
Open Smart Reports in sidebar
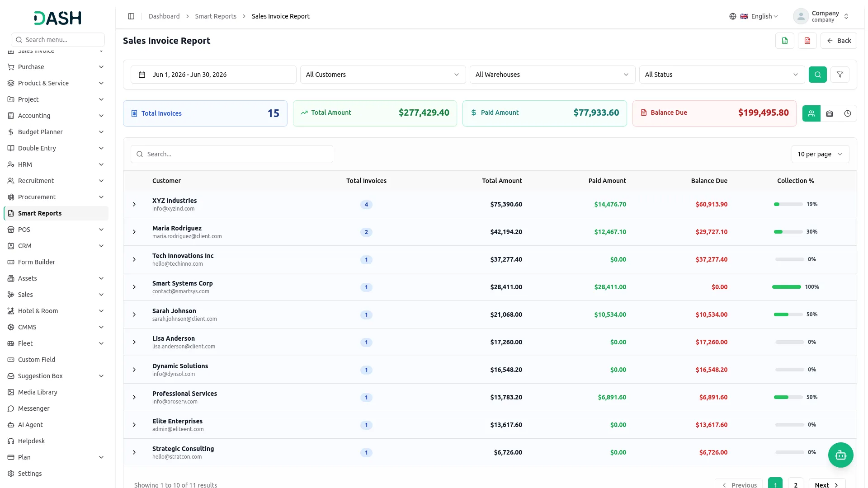pyautogui.click(x=56, y=213)
